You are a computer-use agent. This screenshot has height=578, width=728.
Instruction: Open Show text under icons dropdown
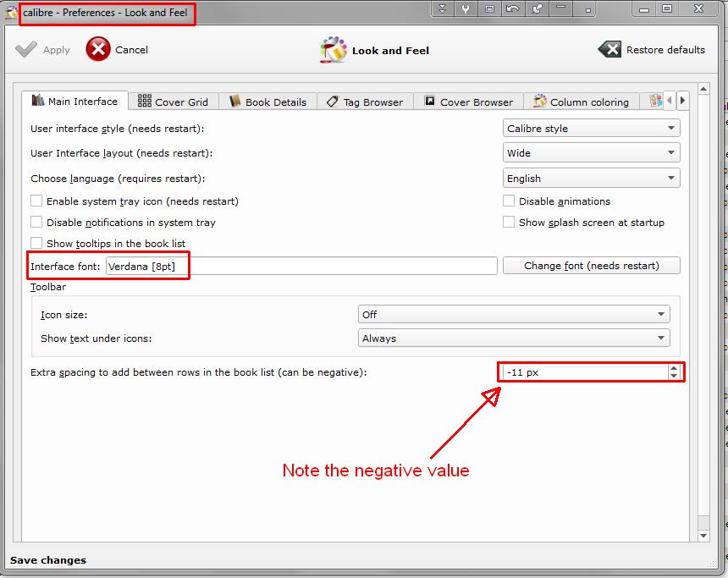514,338
